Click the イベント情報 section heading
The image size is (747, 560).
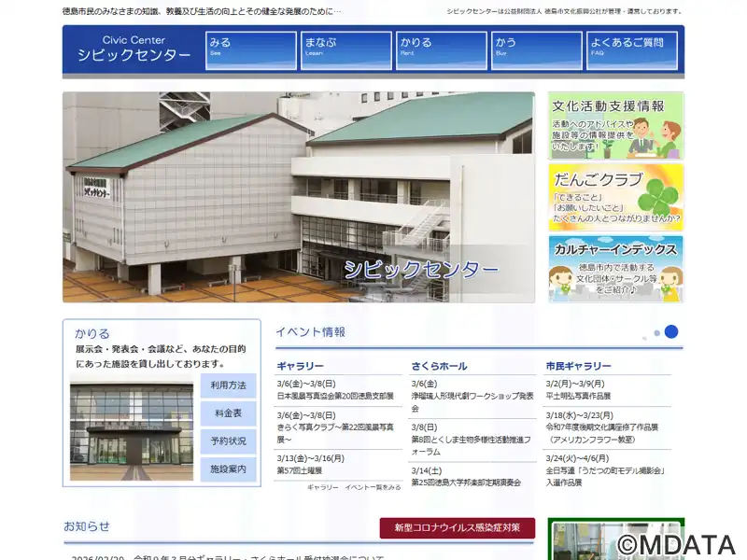pos(311,332)
